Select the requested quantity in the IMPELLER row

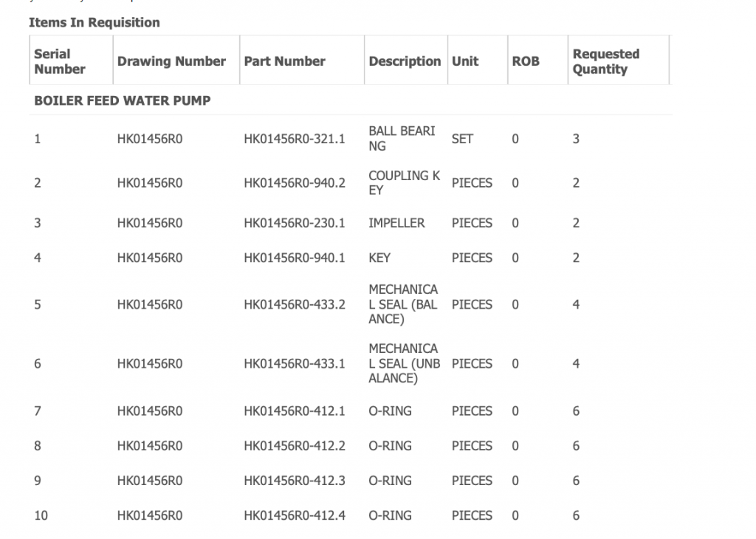[x=576, y=223]
